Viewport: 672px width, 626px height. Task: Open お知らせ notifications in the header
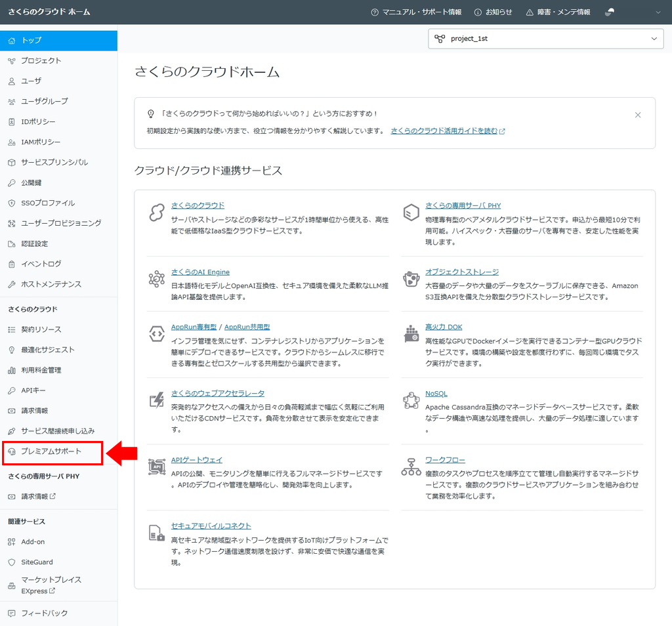493,12
